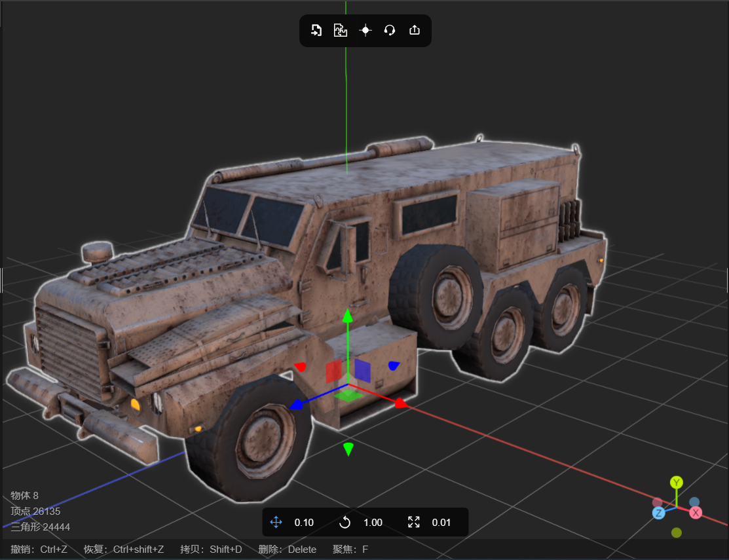Click the move step value 0.10
729x560 pixels.
[304, 523]
